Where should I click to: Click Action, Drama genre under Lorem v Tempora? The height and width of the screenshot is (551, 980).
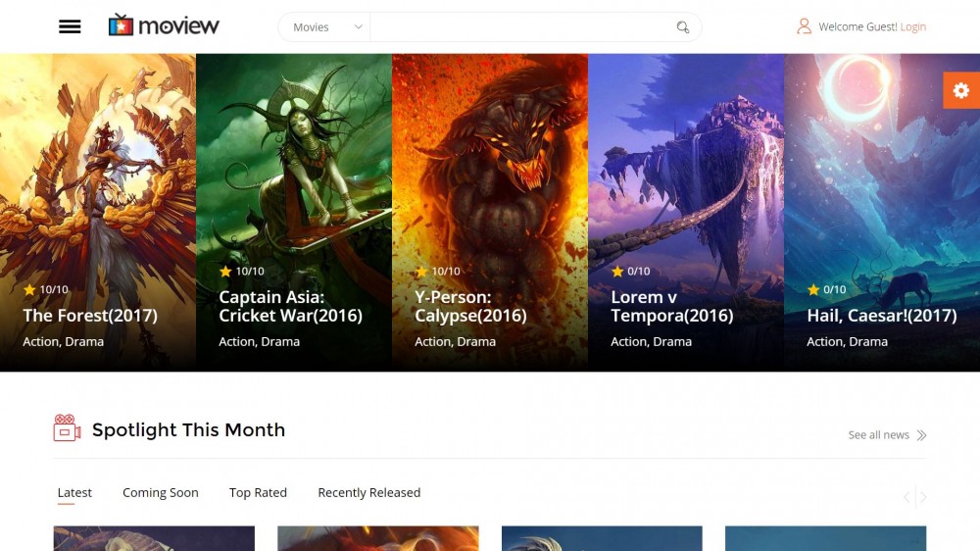click(x=652, y=341)
